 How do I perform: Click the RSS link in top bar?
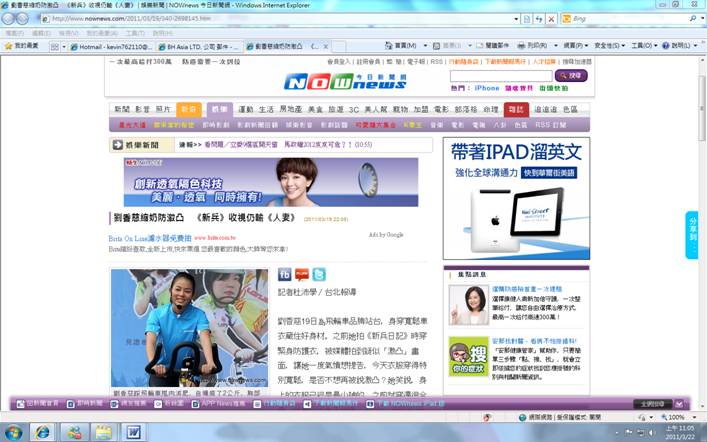[x=436, y=61]
